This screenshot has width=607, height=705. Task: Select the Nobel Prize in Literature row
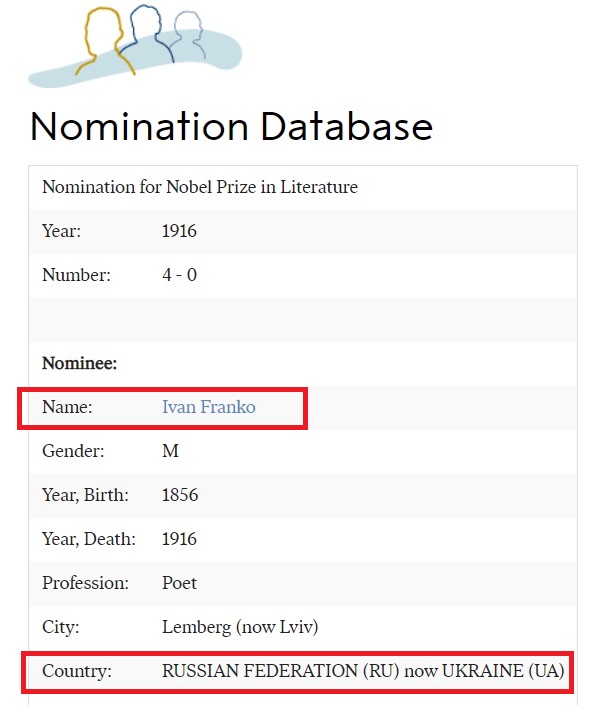(200, 187)
